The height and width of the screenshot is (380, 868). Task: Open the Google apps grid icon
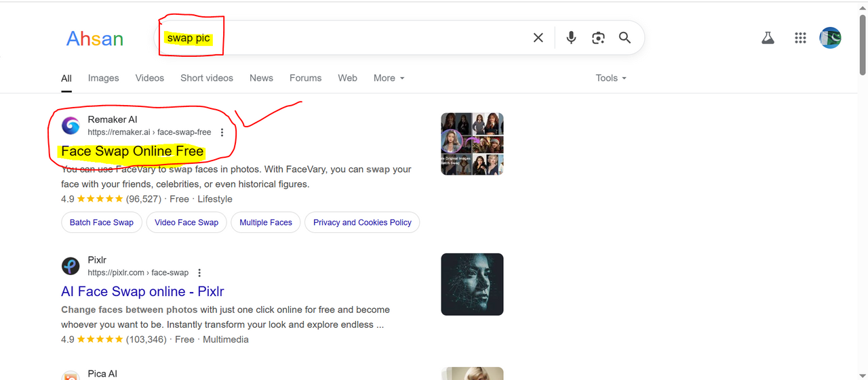pyautogui.click(x=800, y=38)
